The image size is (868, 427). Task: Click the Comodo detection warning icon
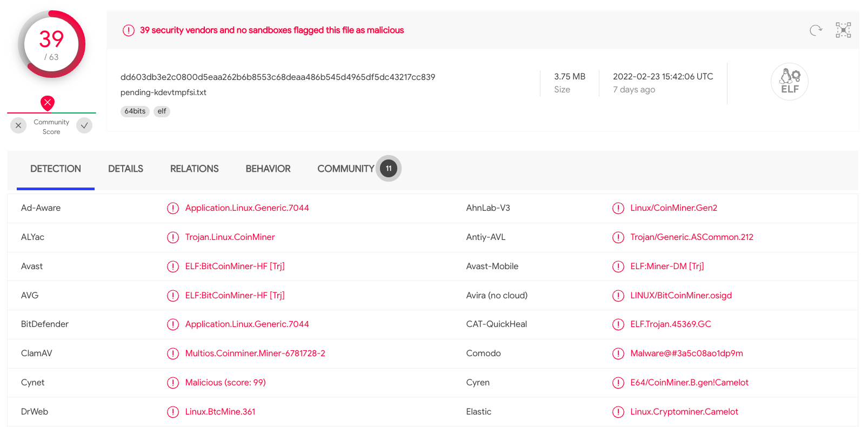click(618, 353)
